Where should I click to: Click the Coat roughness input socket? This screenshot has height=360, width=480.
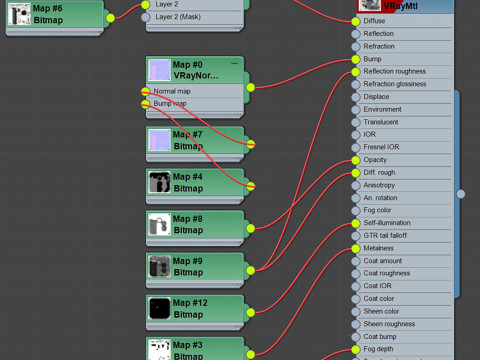[356, 273]
